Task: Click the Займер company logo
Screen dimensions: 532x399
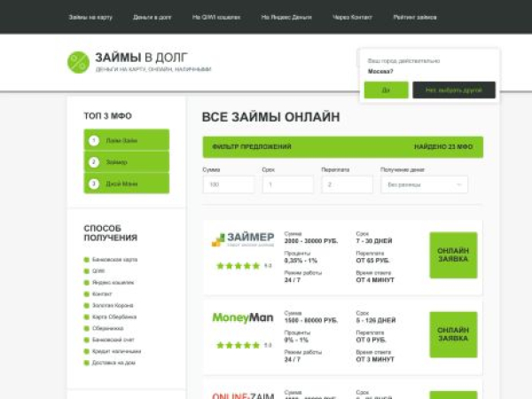Action: tap(243, 239)
